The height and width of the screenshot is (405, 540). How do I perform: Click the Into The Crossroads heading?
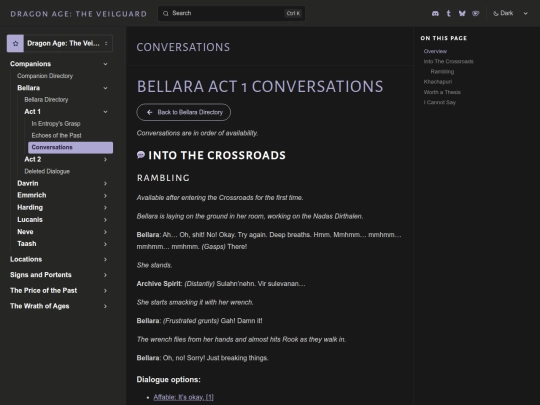pyautogui.click(x=217, y=155)
